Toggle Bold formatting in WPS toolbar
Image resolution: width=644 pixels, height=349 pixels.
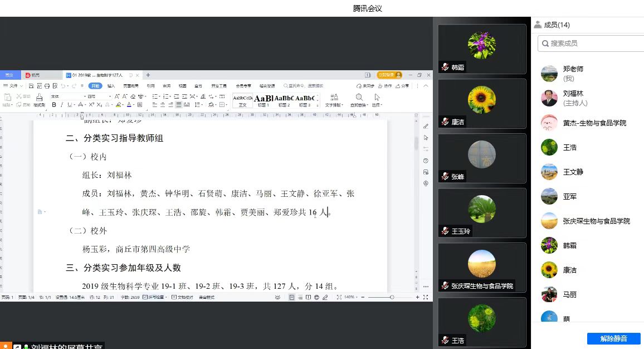click(x=54, y=105)
